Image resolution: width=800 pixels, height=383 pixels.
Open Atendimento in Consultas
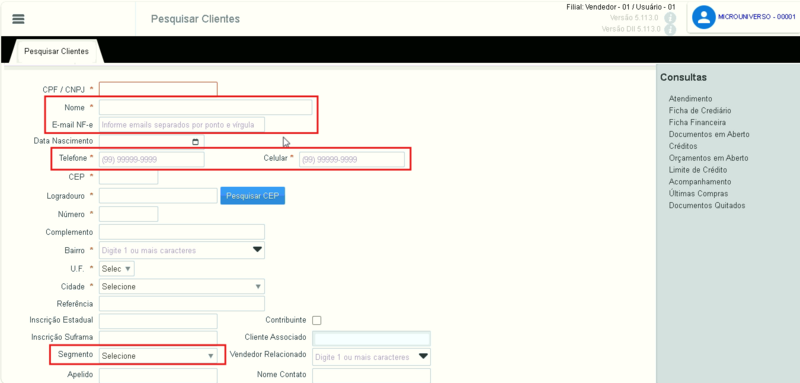(690, 99)
